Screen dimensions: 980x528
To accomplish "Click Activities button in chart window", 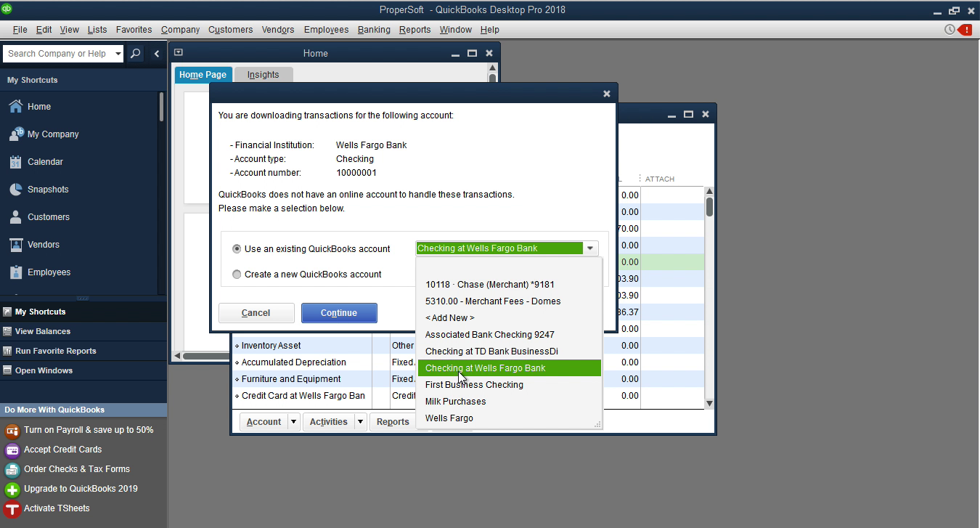I will coord(329,422).
